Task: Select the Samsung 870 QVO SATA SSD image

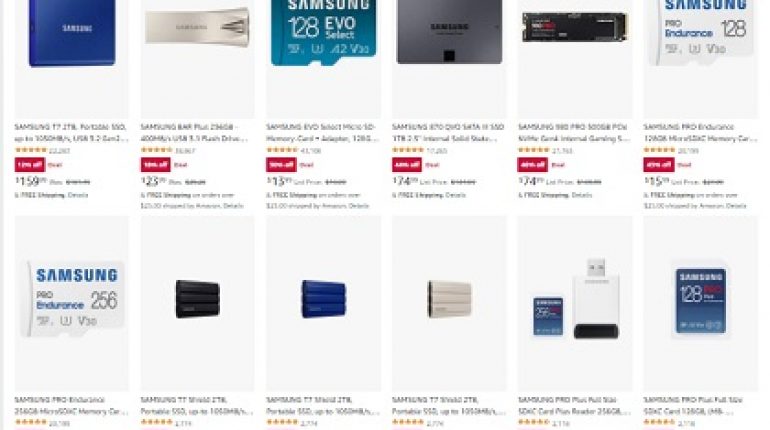Action: (x=449, y=32)
